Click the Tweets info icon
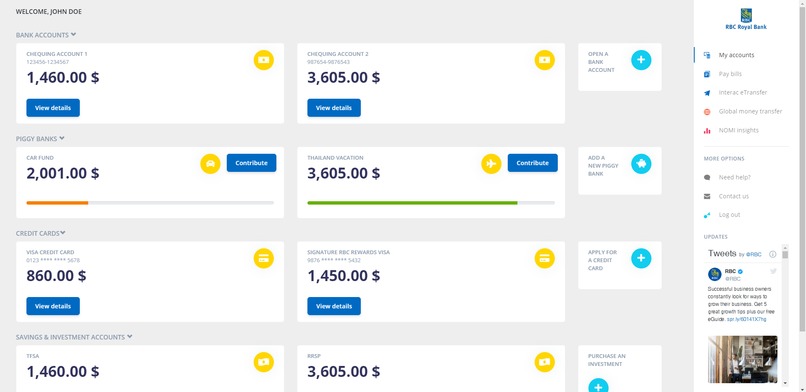The image size is (806, 392). 773,254
